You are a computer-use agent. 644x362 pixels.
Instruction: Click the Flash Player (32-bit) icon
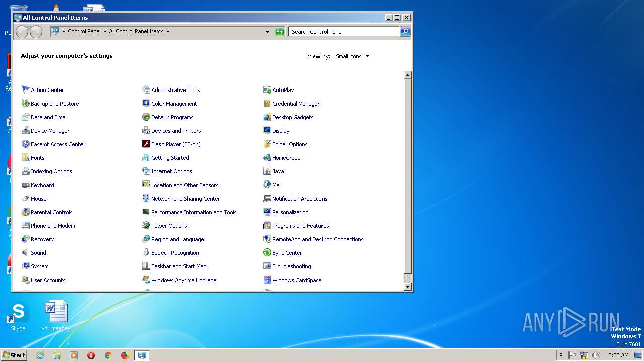tap(146, 144)
